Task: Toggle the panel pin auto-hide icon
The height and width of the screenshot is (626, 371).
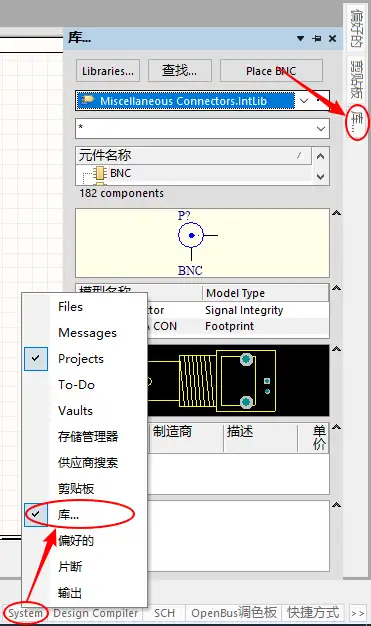Action: pyautogui.click(x=317, y=38)
